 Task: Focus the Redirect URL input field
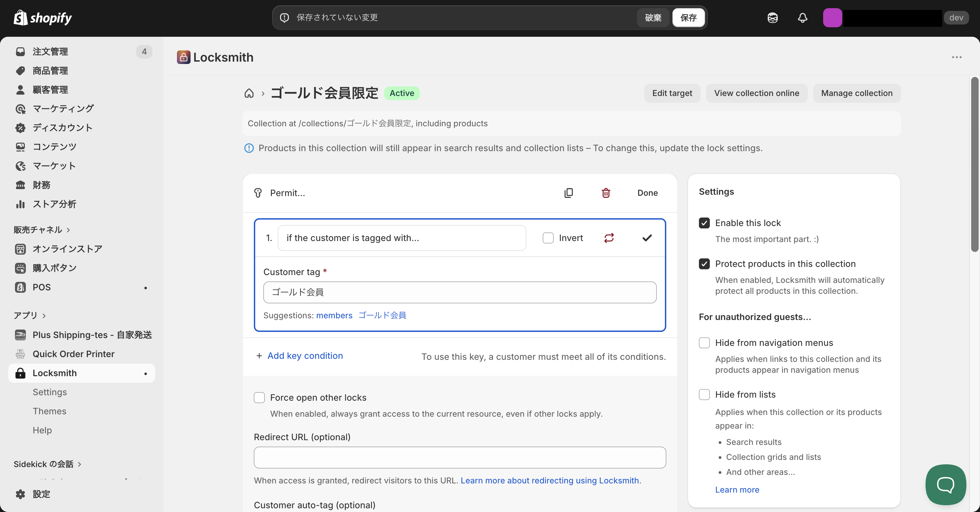tap(460, 458)
